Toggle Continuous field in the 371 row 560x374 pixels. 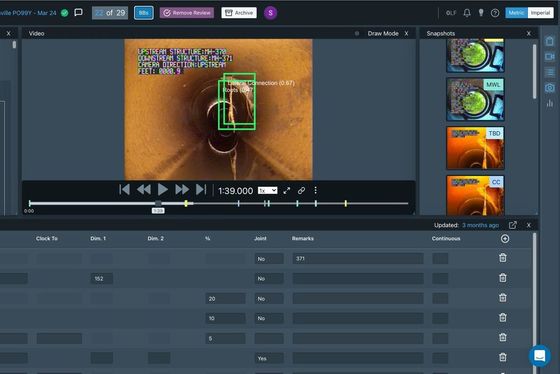tap(440, 259)
